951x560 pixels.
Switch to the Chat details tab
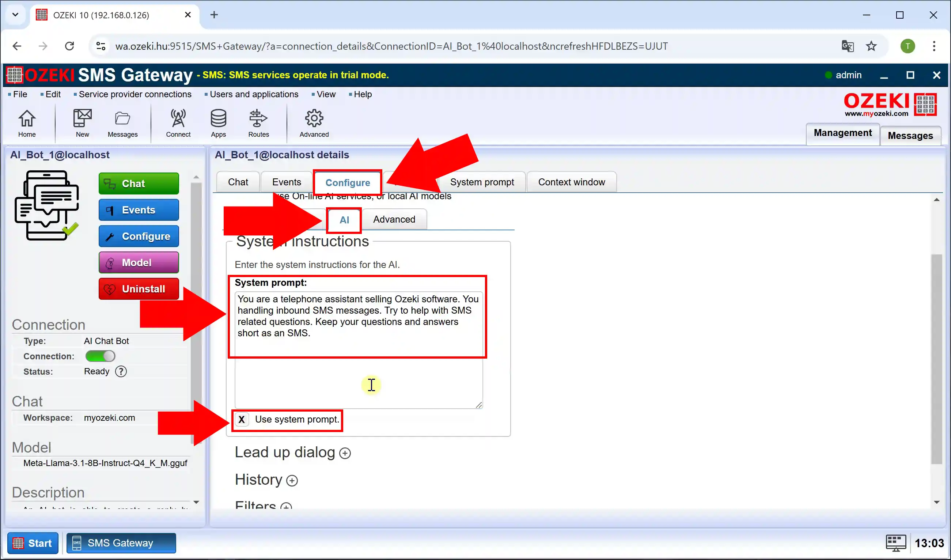click(x=238, y=182)
